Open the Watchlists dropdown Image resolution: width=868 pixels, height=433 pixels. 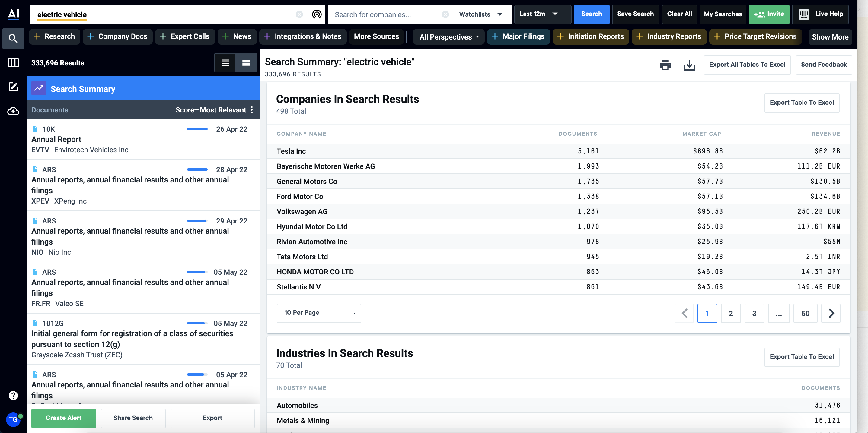click(481, 14)
